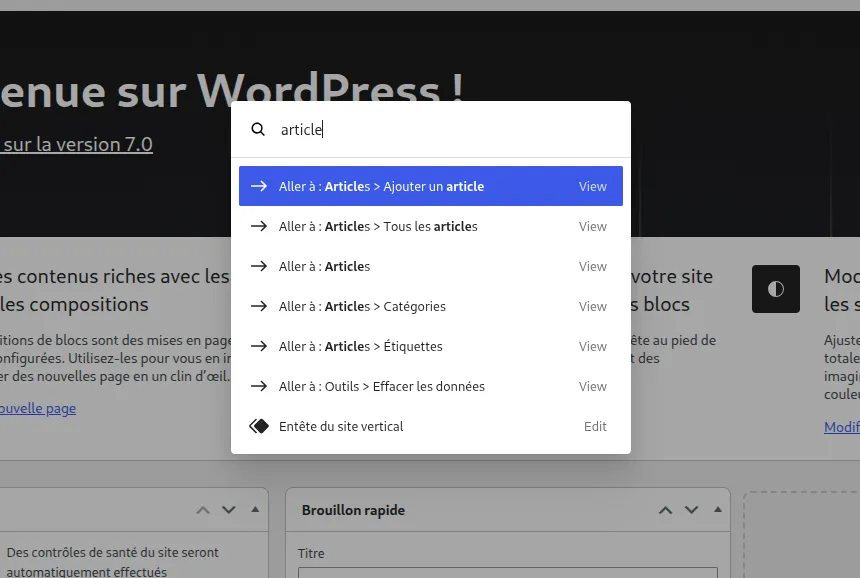Collapse the Brouillon rapide panel
860x578 pixels.
[717, 509]
